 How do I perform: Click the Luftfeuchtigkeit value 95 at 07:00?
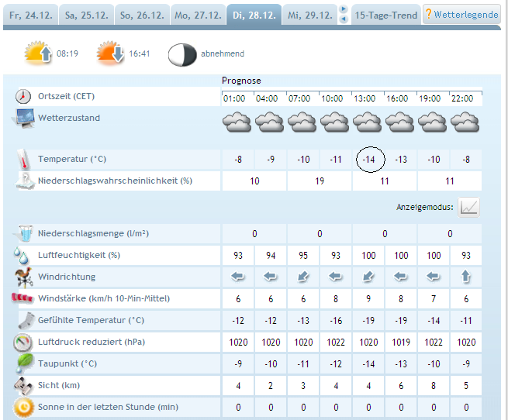click(303, 256)
